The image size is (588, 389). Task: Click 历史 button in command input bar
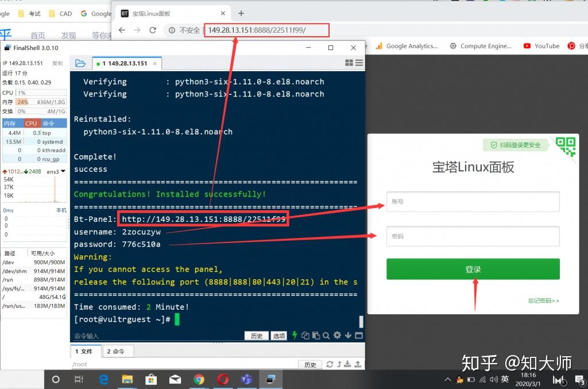(x=257, y=336)
